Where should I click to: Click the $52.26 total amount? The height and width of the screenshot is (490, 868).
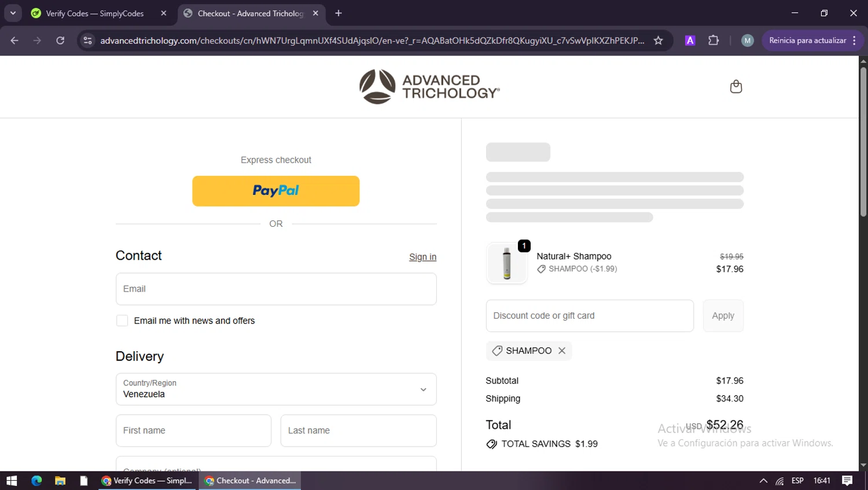pyautogui.click(x=724, y=425)
